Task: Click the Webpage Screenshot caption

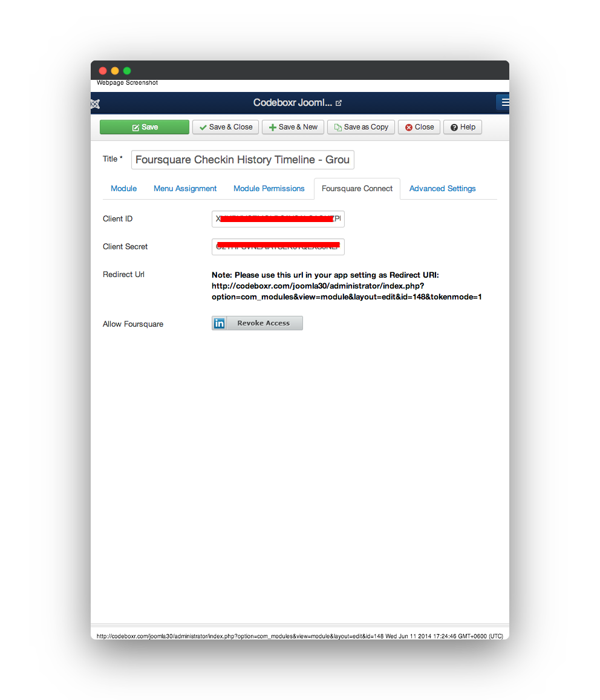Action: point(127,83)
